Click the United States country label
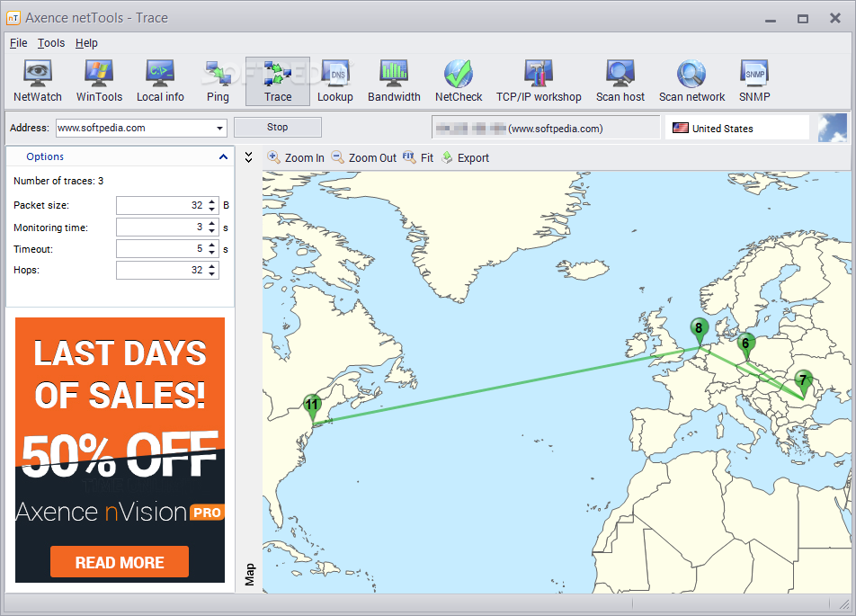This screenshot has height=616, width=856. 722,129
